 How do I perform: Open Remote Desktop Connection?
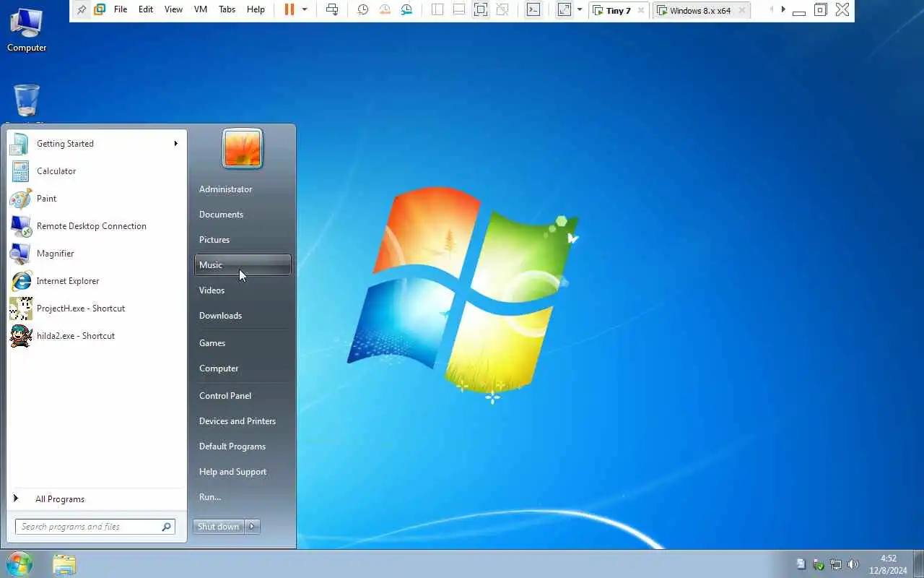tap(97, 226)
